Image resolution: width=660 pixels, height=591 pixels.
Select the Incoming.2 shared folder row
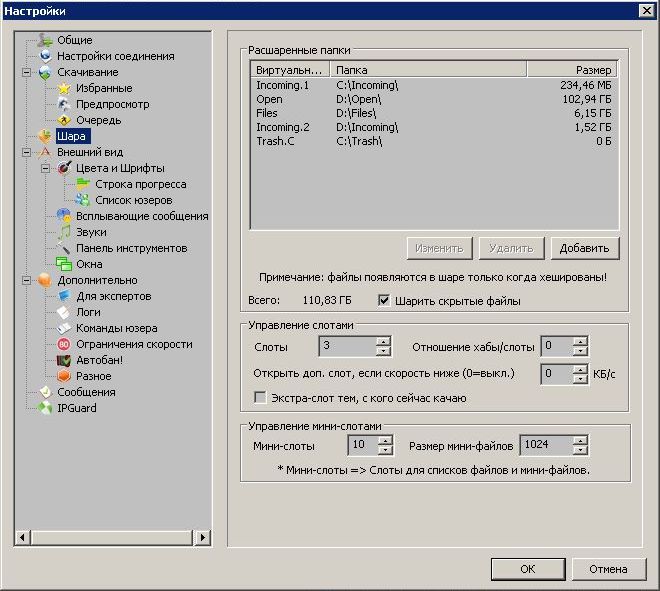tap(434, 127)
